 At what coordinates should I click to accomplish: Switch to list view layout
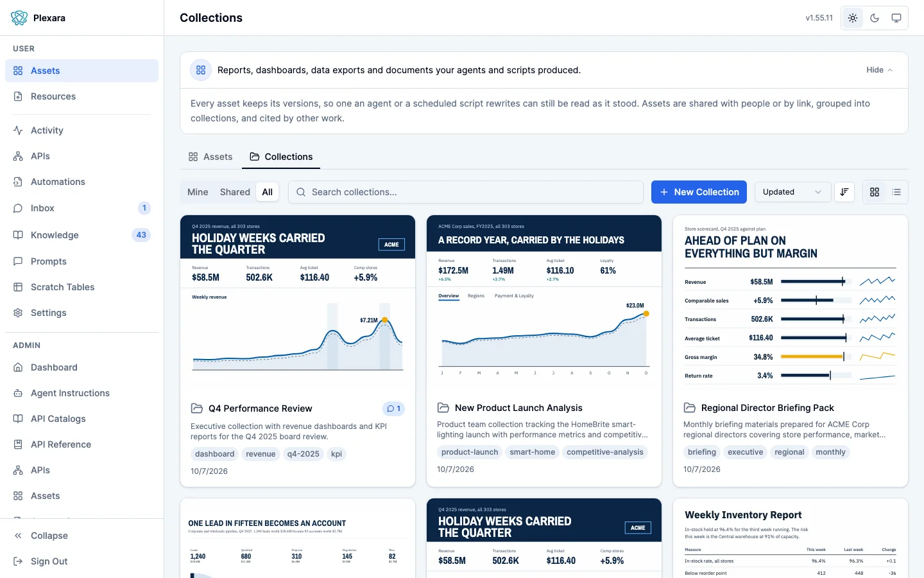click(896, 192)
